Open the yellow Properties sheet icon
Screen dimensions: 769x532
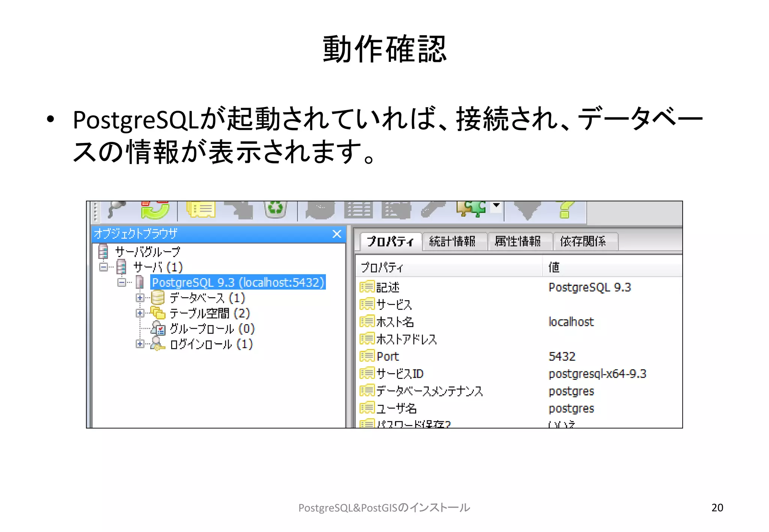pyautogui.click(x=201, y=210)
